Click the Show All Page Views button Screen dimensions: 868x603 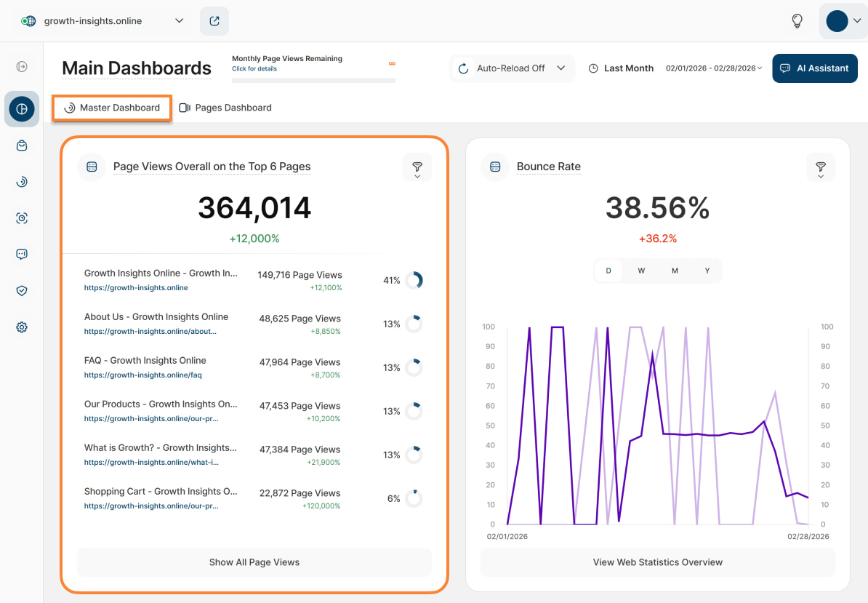254,562
